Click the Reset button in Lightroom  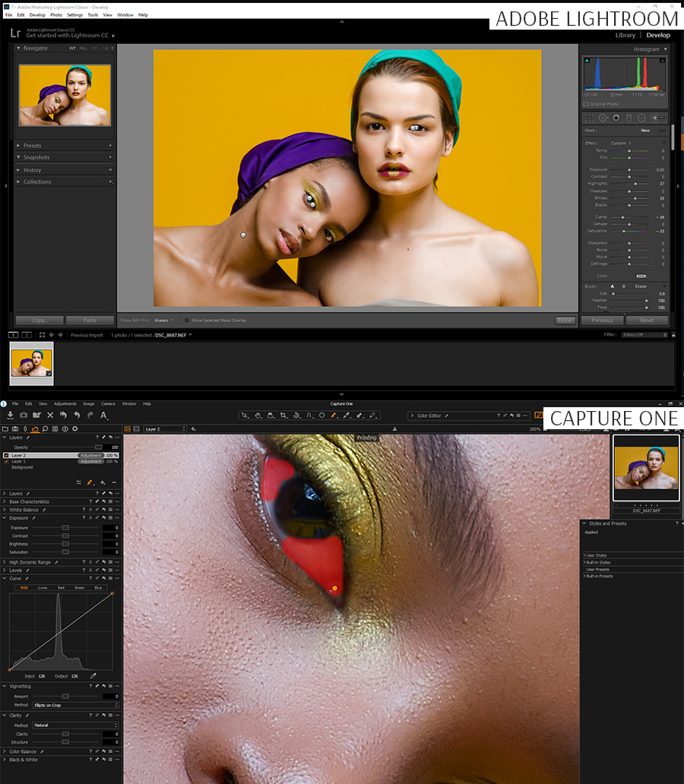[x=647, y=321]
